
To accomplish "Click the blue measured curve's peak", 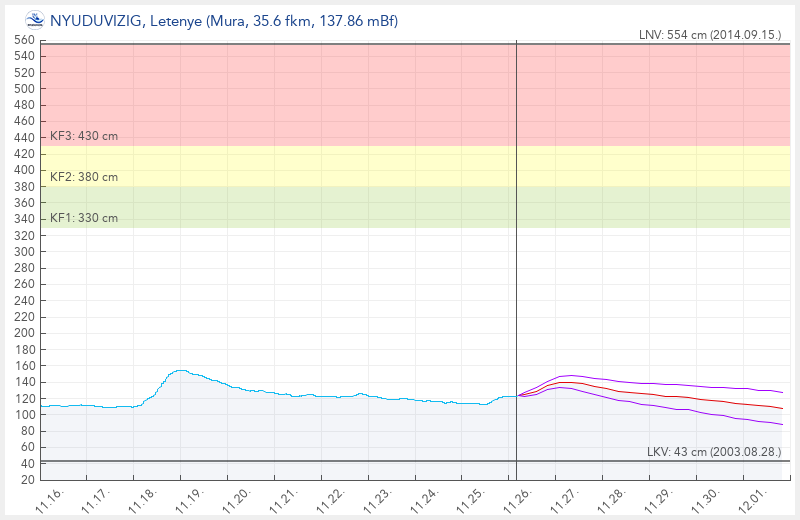I will [180, 370].
